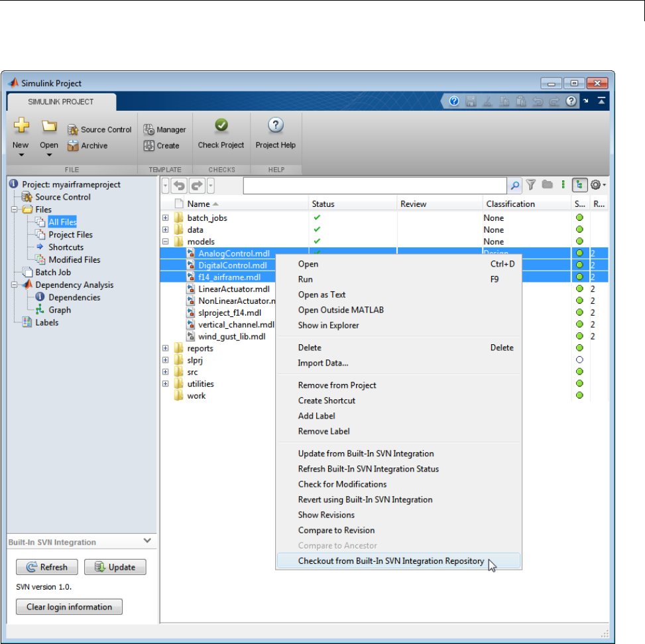Click the funnel filter icon

531,185
